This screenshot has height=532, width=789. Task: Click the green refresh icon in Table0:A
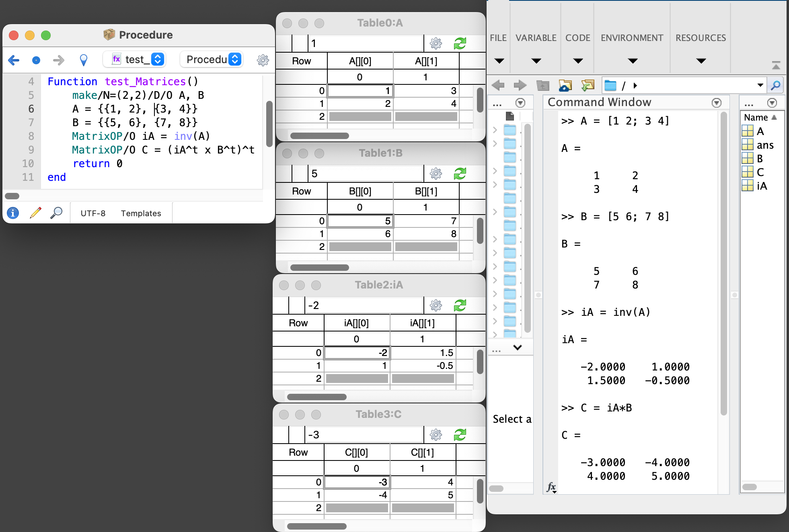click(x=460, y=43)
